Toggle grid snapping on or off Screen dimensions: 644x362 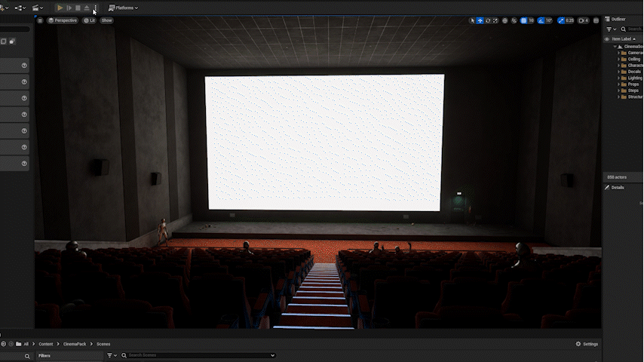(x=523, y=20)
